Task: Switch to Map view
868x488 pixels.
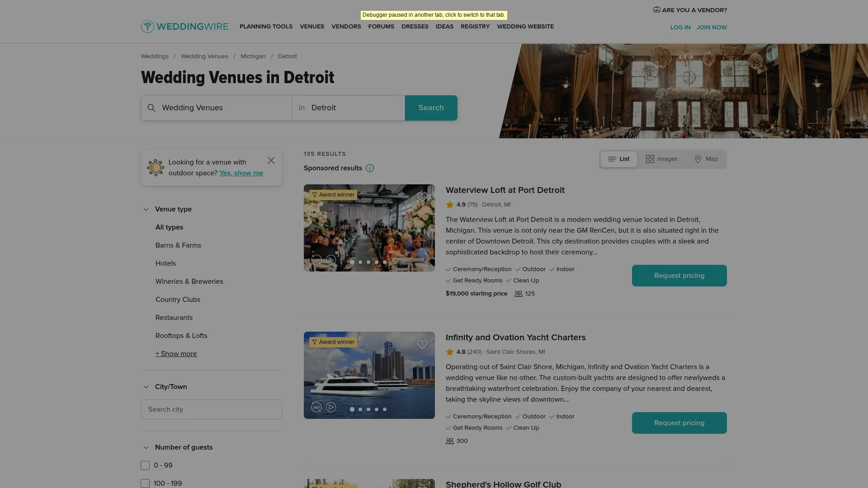Action: pyautogui.click(x=706, y=159)
